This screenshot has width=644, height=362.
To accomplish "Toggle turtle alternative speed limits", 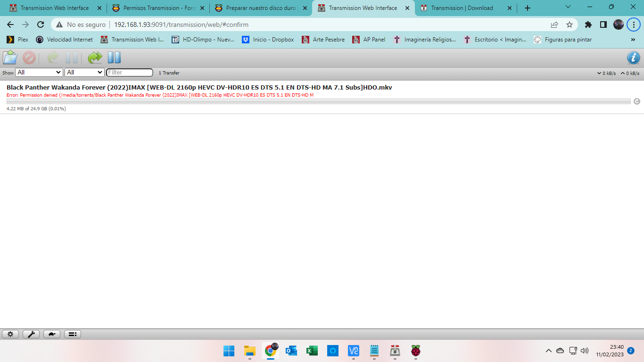I will (x=52, y=334).
